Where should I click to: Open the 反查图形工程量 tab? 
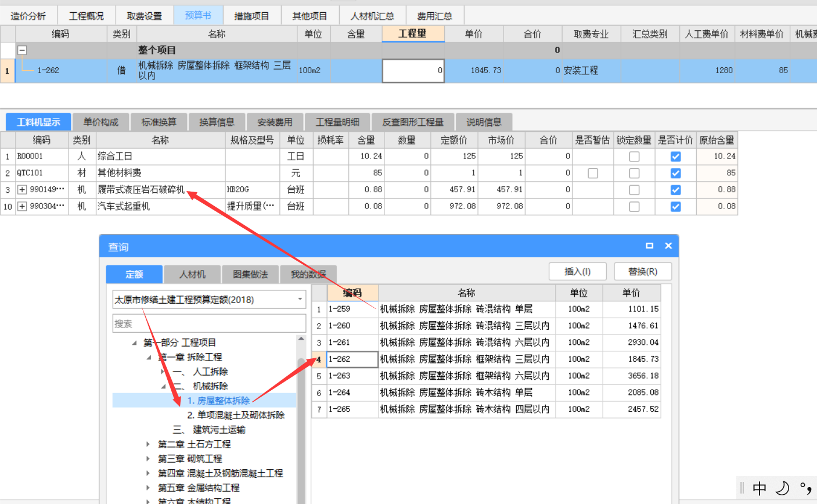pyautogui.click(x=413, y=122)
